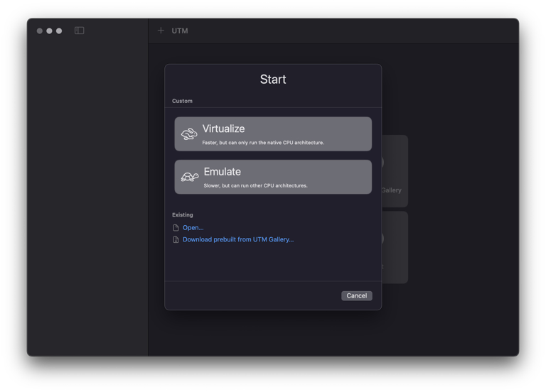Click the red close window button
The width and height of the screenshot is (546, 392).
pos(40,31)
